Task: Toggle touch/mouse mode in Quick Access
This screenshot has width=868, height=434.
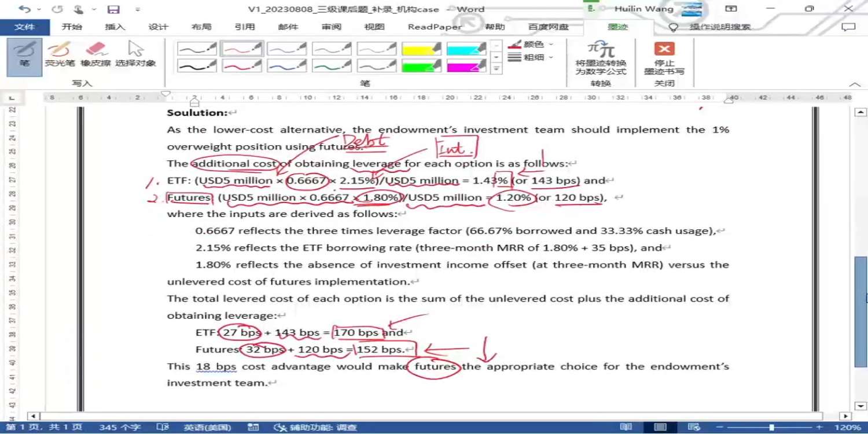Action: tap(79, 9)
